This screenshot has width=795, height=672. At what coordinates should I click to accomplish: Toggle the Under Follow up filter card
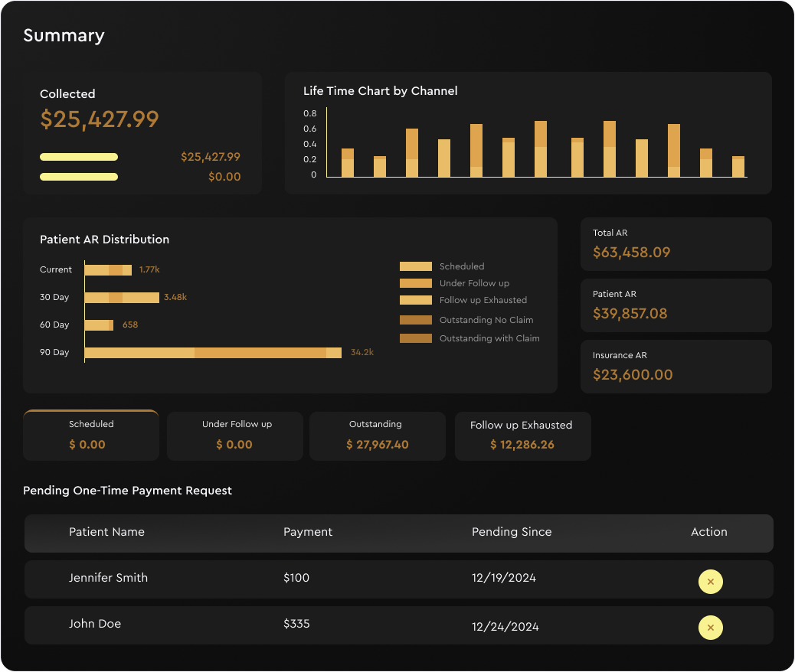click(x=234, y=435)
